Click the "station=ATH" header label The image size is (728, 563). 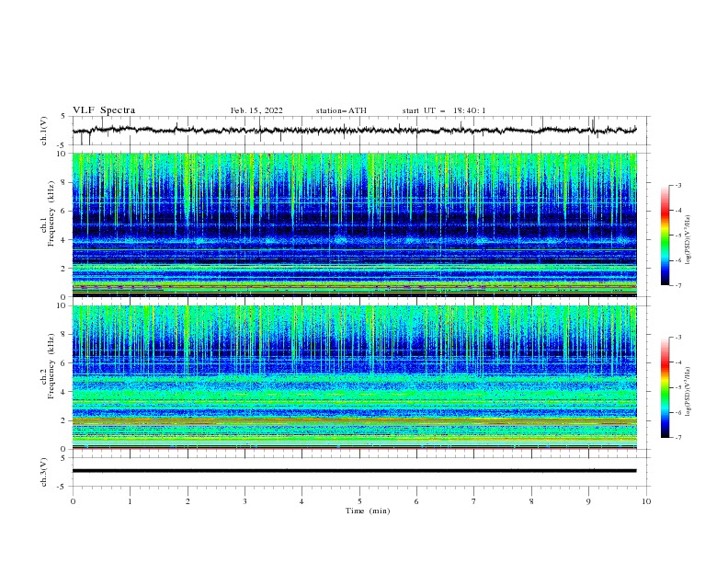[341, 110]
